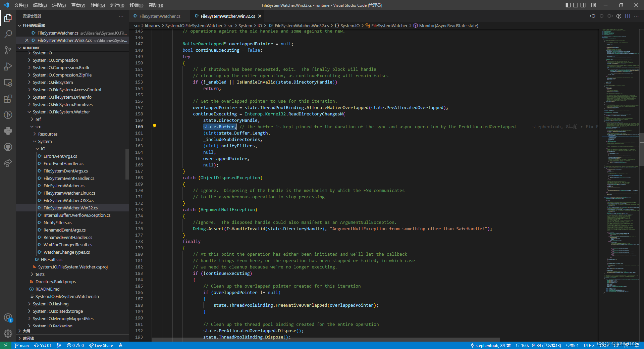Image resolution: width=644 pixels, height=349 pixels.
Task: Open the Run and Debug panel
Action: 8,66
